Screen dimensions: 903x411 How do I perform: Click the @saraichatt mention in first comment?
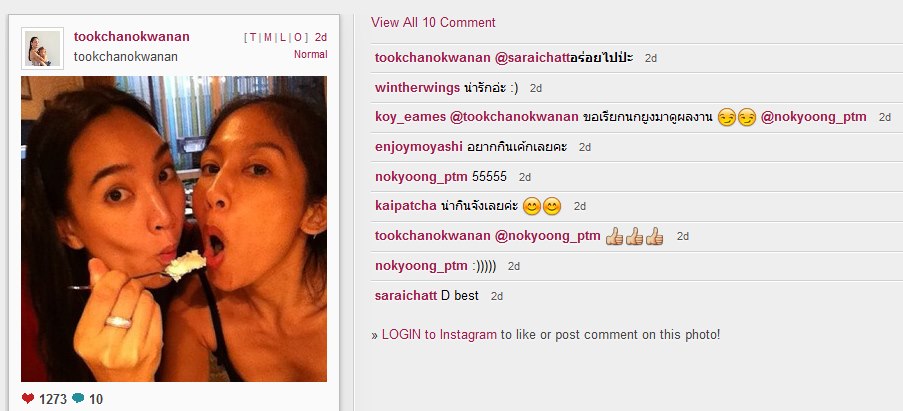click(x=532, y=58)
